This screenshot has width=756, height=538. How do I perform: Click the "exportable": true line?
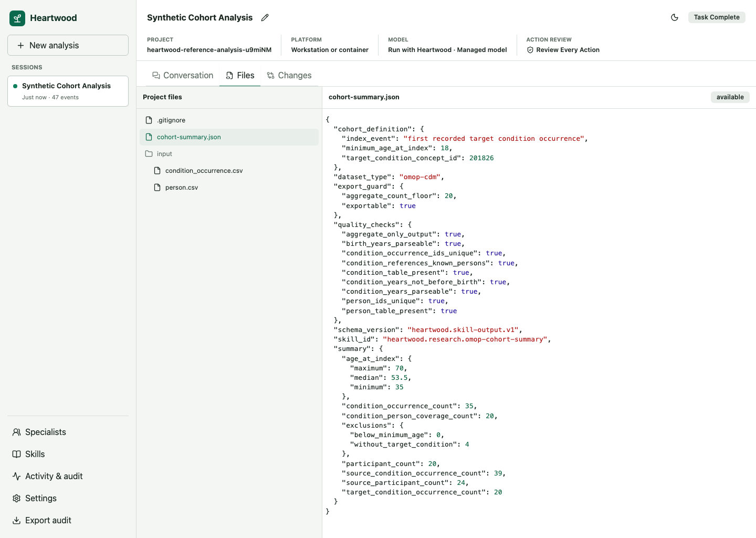(x=379, y=206)
